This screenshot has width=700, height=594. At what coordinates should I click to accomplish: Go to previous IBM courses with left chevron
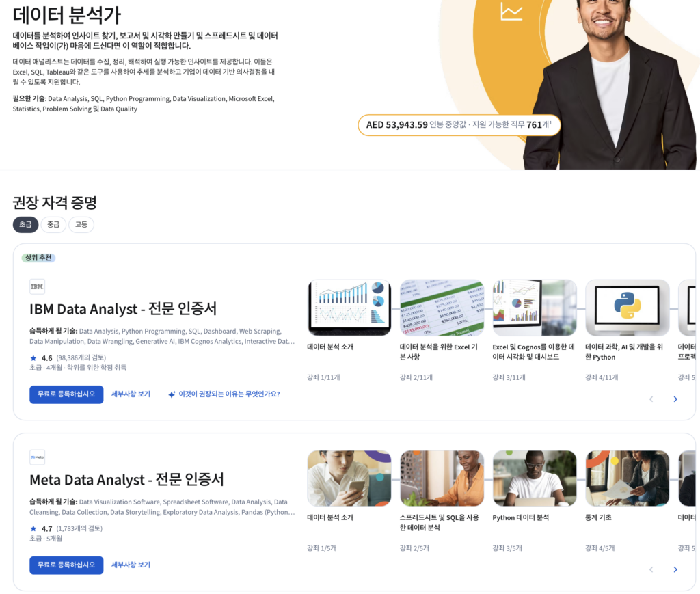(651, 399)
